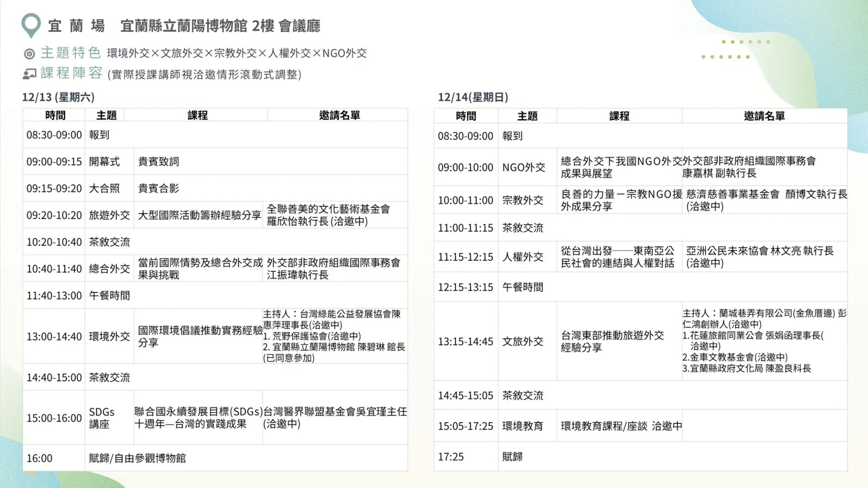Switch to the 12/14(星期日) schedule
The height and width of the screenshot is (488, 868).
point(473,97)
